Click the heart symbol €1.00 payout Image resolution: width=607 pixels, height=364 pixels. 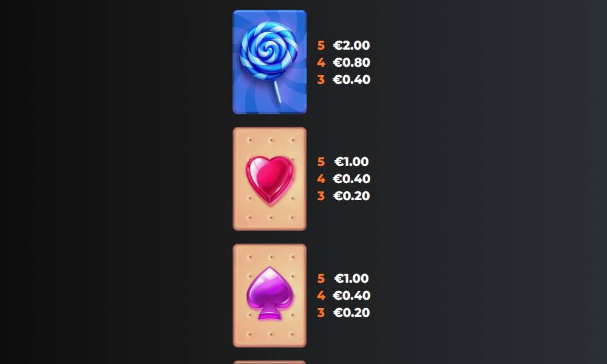(x=351, y=162)
